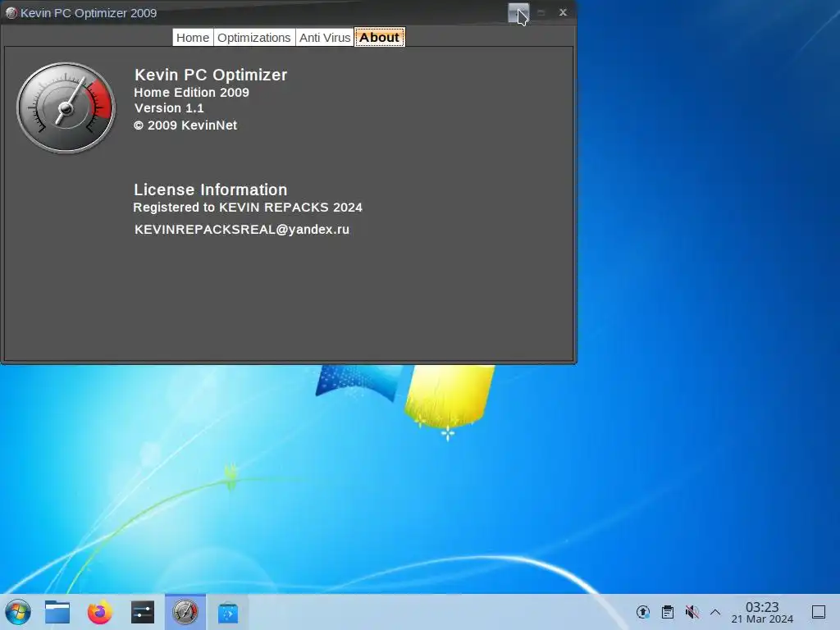Click the title bar app icon
Viewport: 840px width, 630px height.
point(11,13)
